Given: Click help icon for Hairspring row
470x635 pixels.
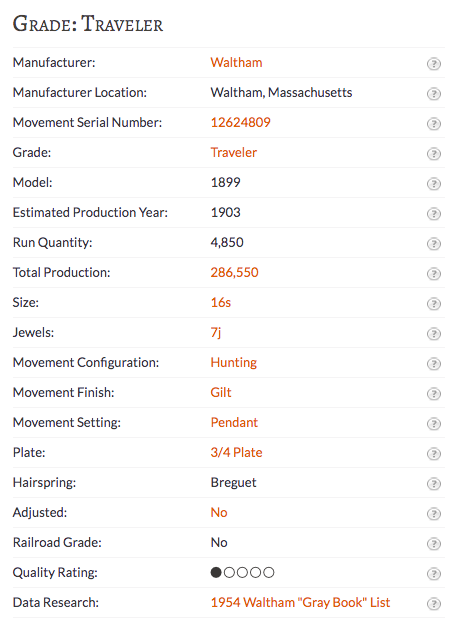Looking at the screenshot, I should [434, 484].
